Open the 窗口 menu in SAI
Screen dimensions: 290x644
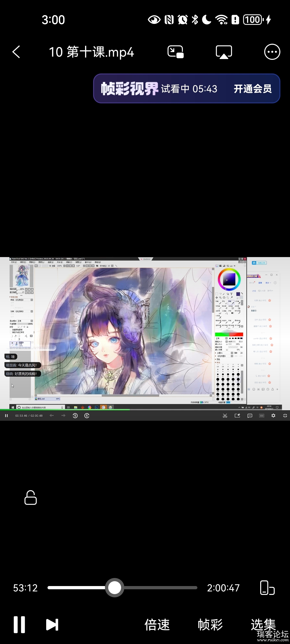88,262
